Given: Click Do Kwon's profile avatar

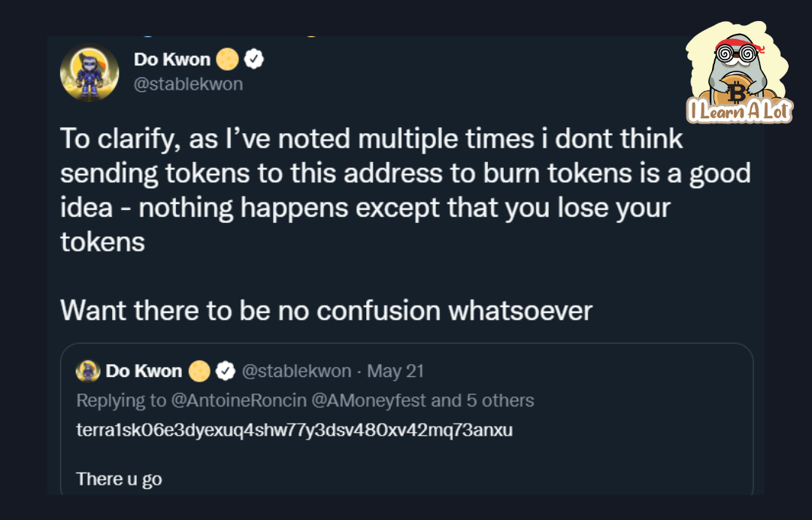Looking at the screenshot, I should (89, 72).
